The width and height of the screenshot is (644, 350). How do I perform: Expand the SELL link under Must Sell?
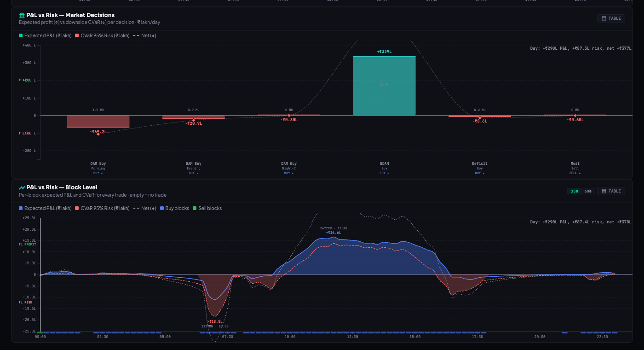(x=575, y=173)
